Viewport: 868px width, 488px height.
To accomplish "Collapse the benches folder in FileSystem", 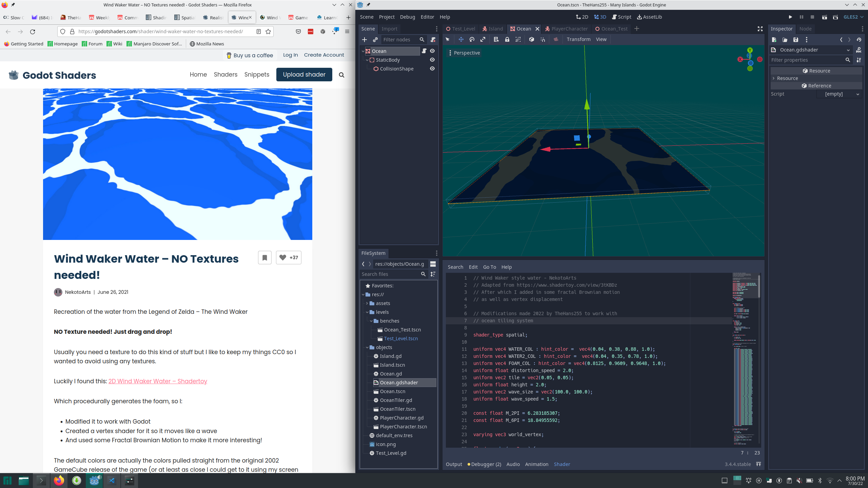I will [x=371, y=321].
